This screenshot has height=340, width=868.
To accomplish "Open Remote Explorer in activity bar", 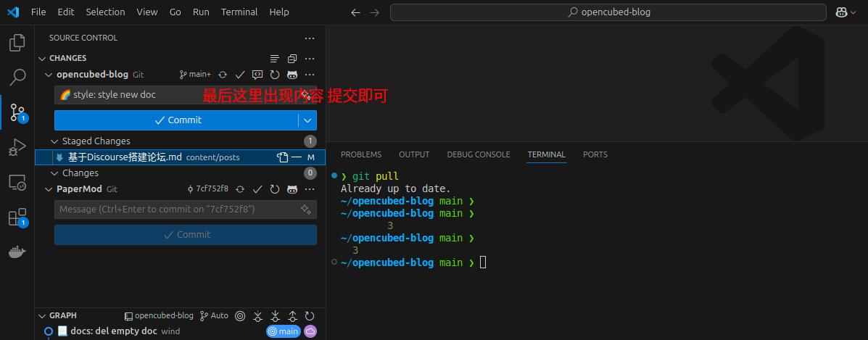I will tap(17, 183).
